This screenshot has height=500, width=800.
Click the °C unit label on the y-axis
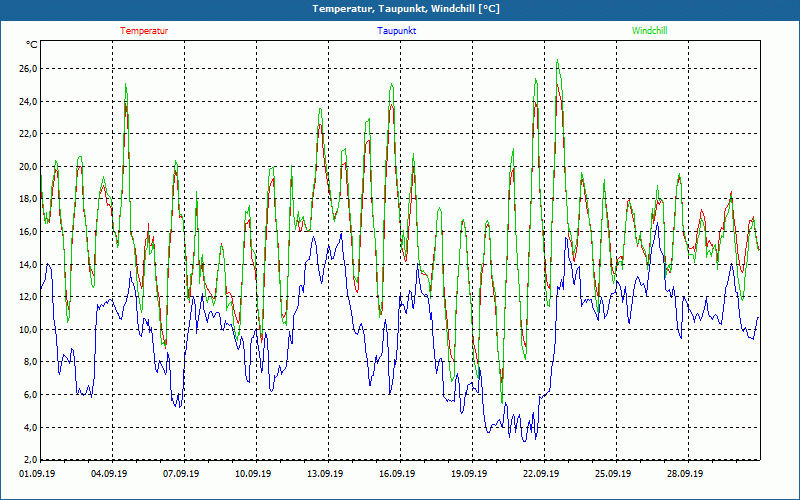coord(32,45)
